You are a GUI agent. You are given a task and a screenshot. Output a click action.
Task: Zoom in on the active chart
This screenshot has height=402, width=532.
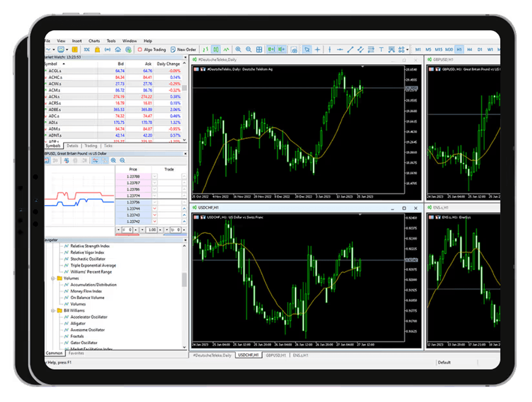(x=239, y=49)
